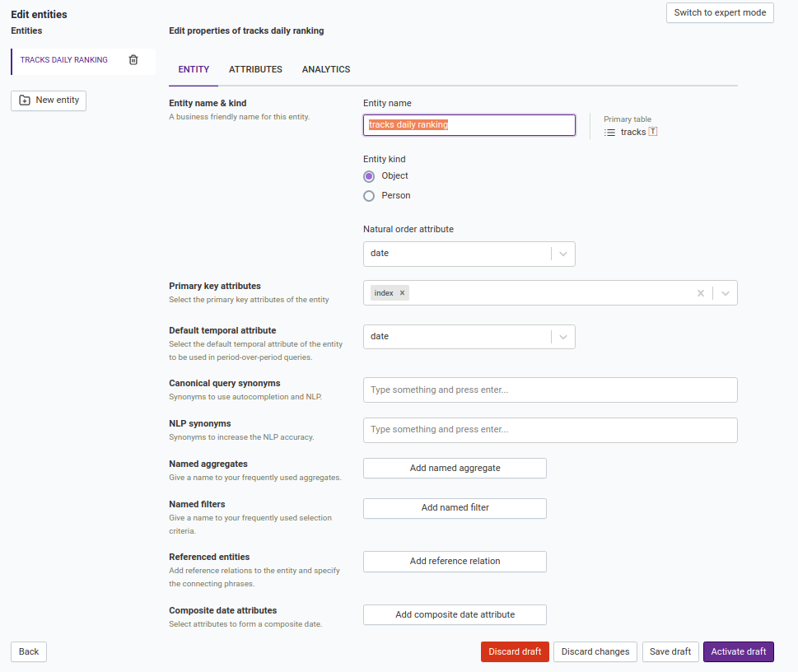The height and width of the screenshot is (672, 798).
Task: Open the Analytics tab
Action: click(326, 70)
